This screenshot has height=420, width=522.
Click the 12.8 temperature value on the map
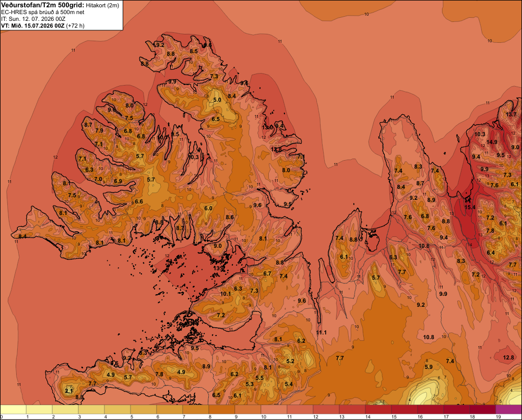click(x=508, y=357)
